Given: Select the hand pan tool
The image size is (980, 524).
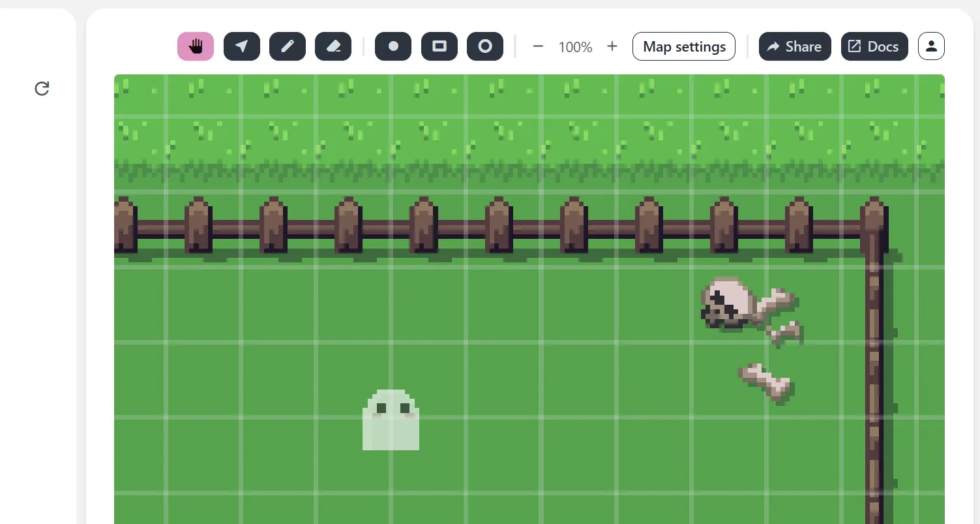Looking at the screenshot, I should coord(196,46).
